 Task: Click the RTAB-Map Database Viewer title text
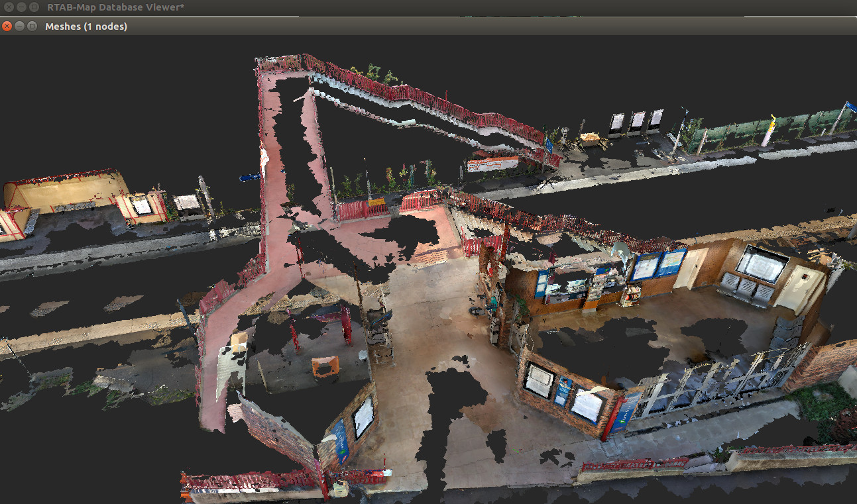coord(115,7)
